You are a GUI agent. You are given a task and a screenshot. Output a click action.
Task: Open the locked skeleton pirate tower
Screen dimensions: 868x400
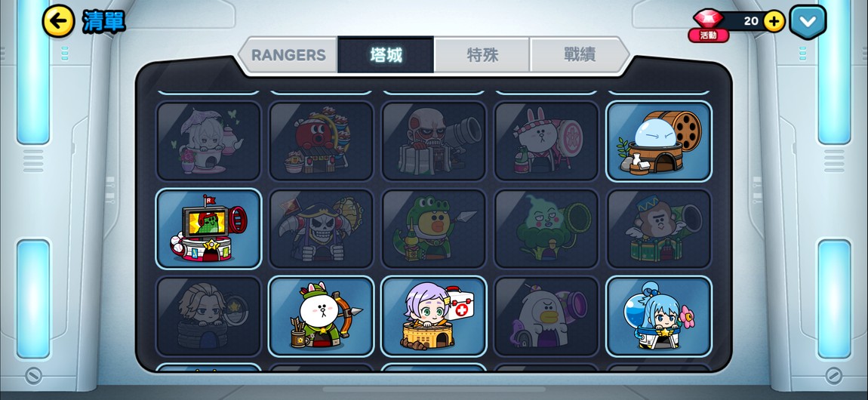(x=321, y=229)
